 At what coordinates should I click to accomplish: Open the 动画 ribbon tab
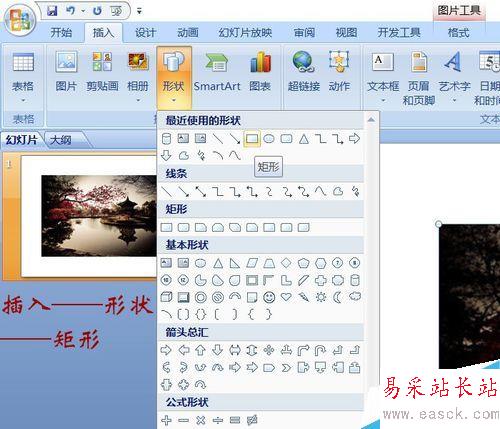tap(188, 33)
